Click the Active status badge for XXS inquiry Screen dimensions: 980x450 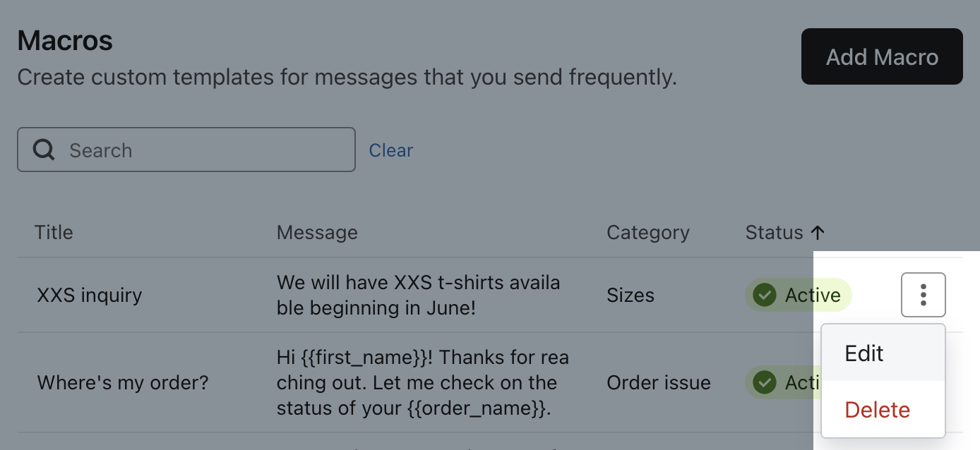(x=799, y=295)
